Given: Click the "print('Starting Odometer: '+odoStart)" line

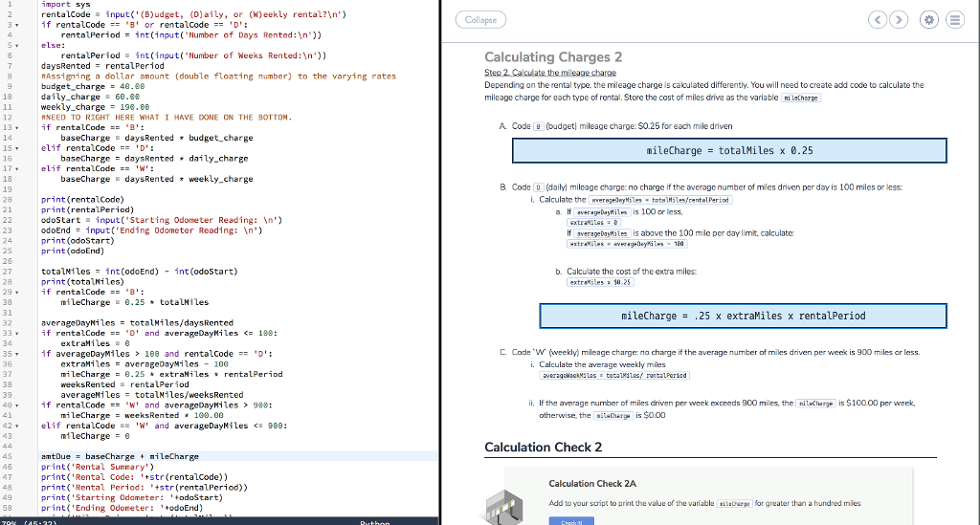Looking at the screenshot, I should click(132, 498).
